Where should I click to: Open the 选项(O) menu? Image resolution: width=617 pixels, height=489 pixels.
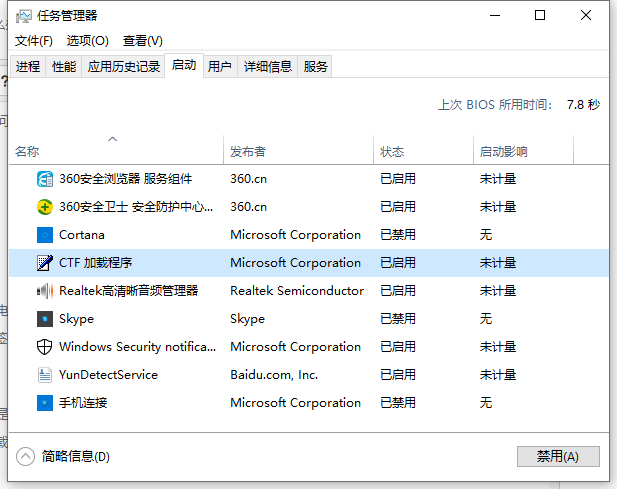click(88, 41)
